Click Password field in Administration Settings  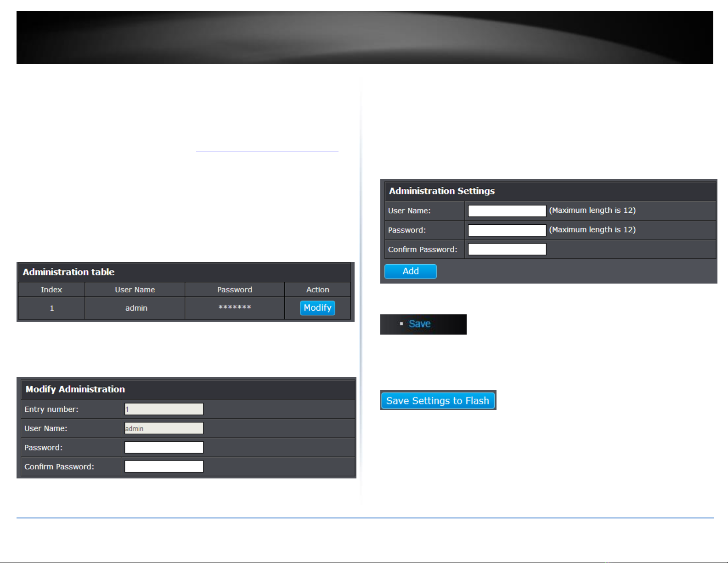click(x=507, y=230)
